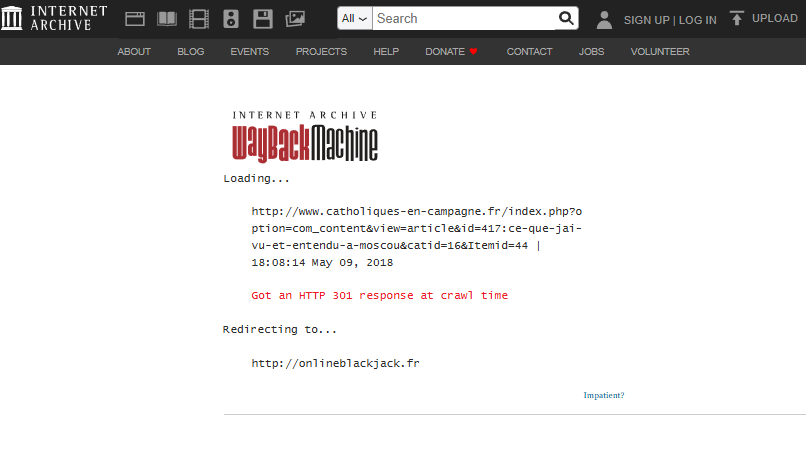Screen dimensions: 806x450
Task: Open the Software floppy disk icon
Action: 263,19
